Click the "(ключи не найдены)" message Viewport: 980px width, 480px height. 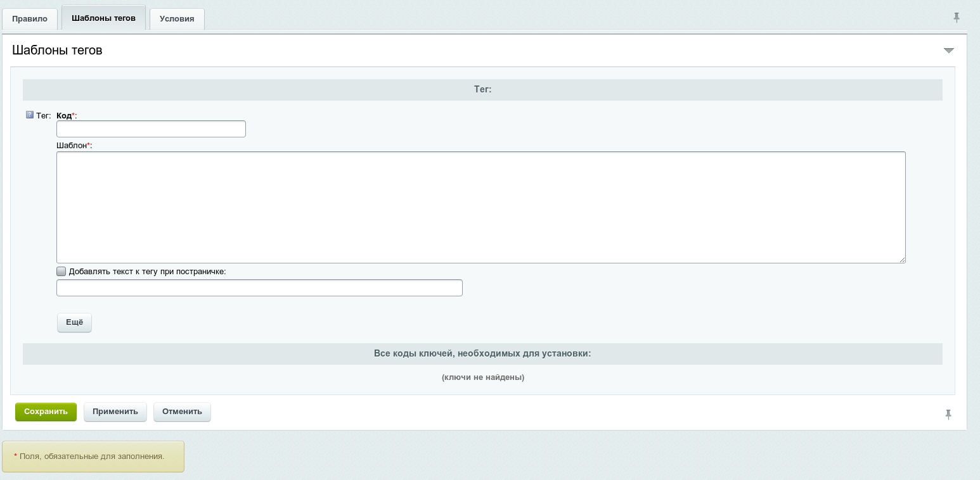coord(482,377)
